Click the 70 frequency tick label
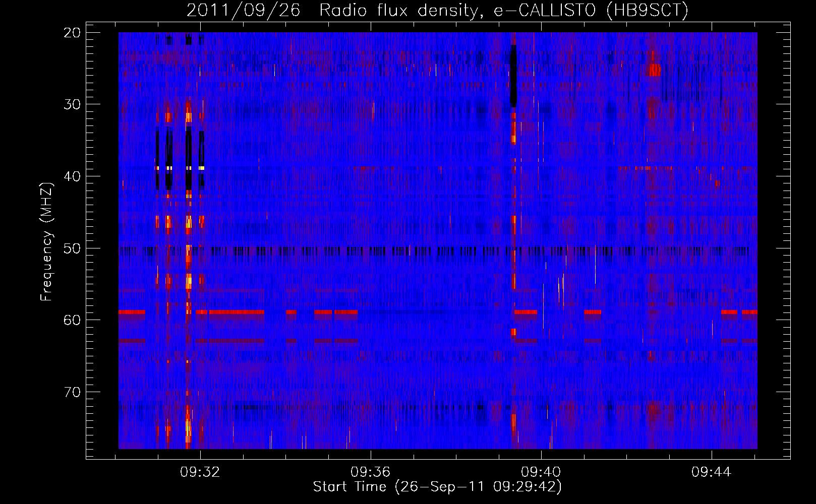Screen dimensions: 816x504 (73, 392)
